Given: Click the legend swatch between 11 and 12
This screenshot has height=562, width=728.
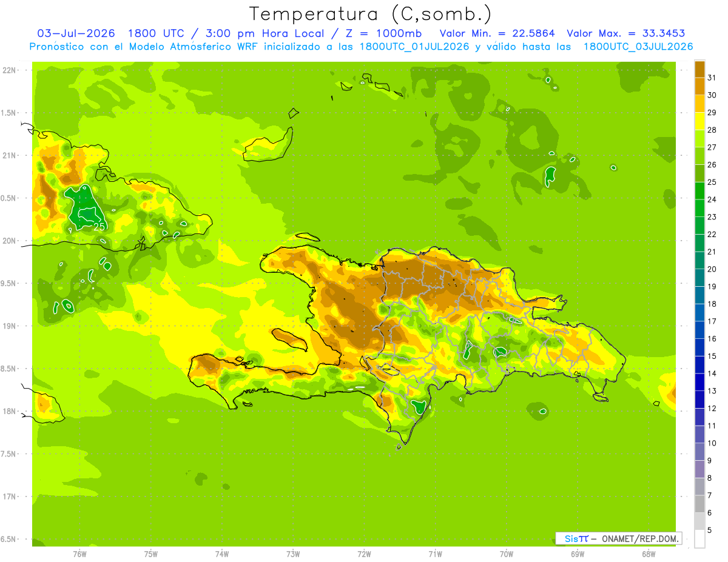Looking at the screenshot, I should [699, 417].
